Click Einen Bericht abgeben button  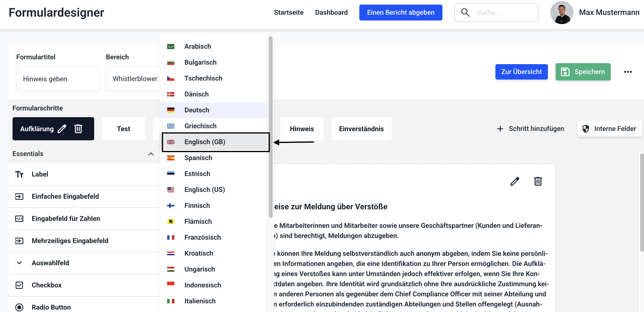click(x=400, y=13)
